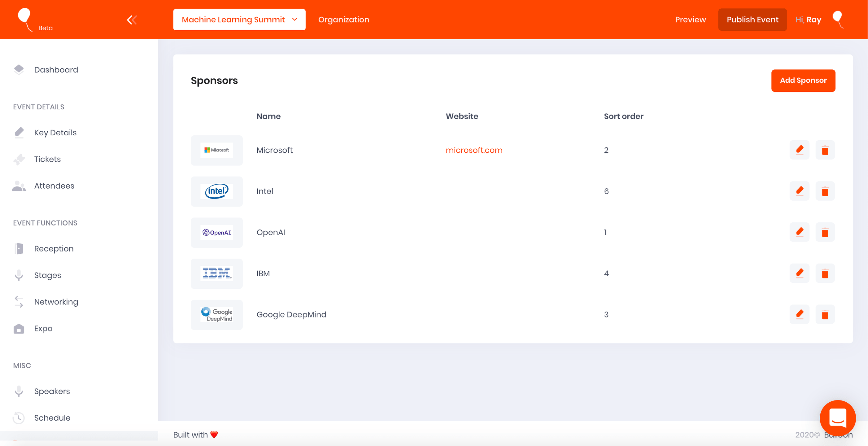Click the Add Sponsor button

coord(803,80)
